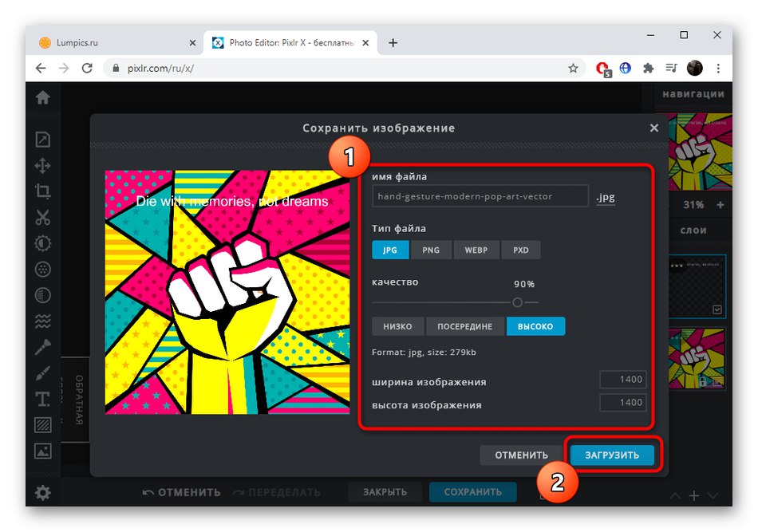Click the image width field
This screenshot has height=532, width=758.
622,380
